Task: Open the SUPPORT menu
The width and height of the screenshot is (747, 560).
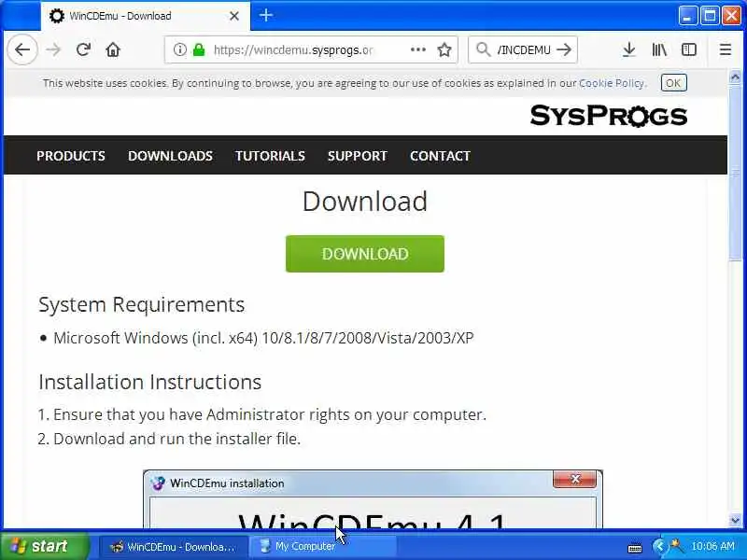Action: [x=358, y=156]
